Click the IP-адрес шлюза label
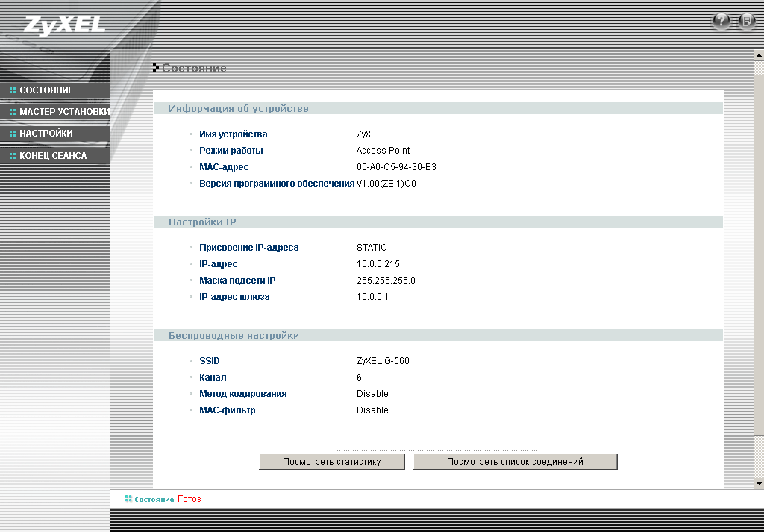Screen dimensions: 764x532 click(x=234, y=297)
